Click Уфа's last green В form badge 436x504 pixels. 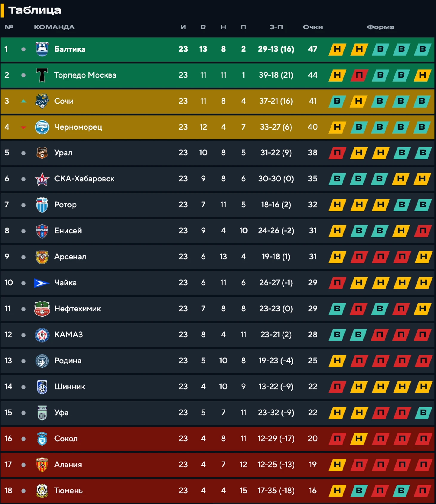click(x=423, y=413)
